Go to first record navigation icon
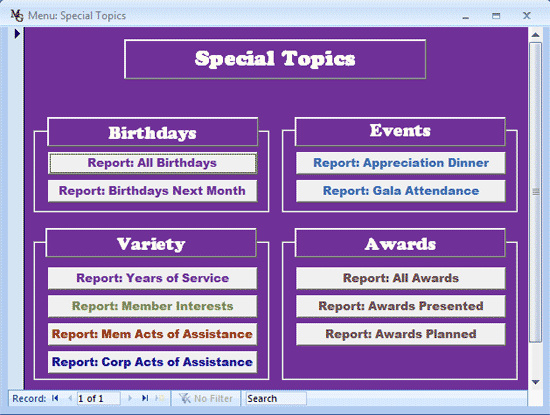The width and height of the screenshot is (550, 415). 55,398
